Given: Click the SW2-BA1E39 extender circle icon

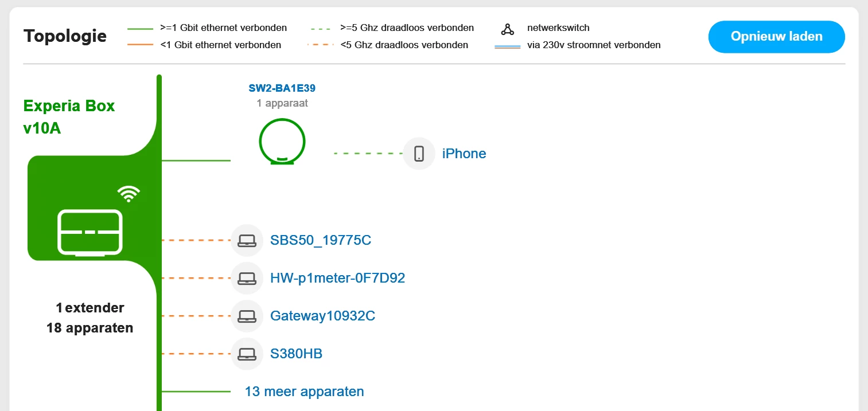Looking at the screenshot, I should pyautogui.click(x=282, y=142).
